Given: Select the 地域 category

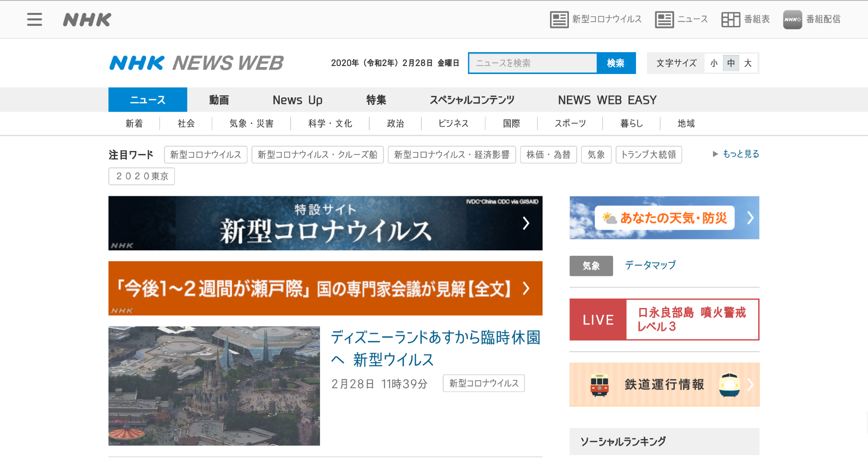Looking at the screenshot, I should [686, 123].
